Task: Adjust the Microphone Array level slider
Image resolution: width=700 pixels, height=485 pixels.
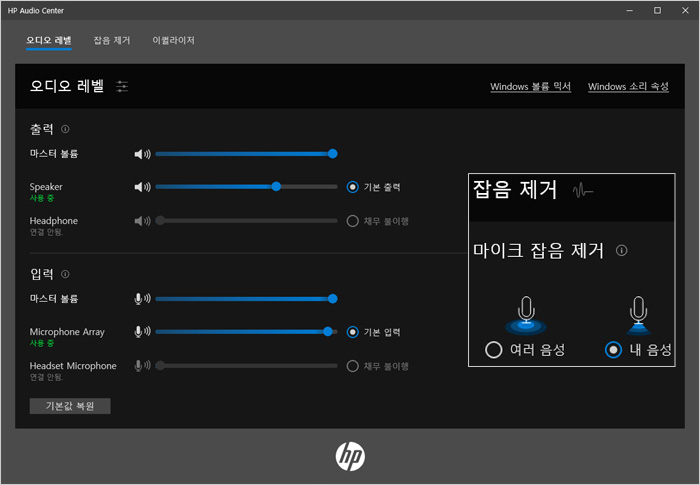Action: [x=246, y=331]
